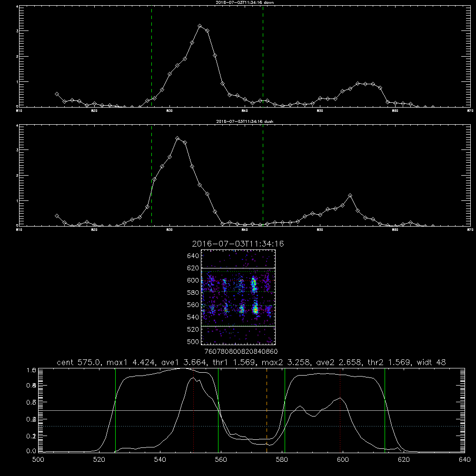Click x-axis label '540' of bottom profile plot
476x476 pixels.
160,460
